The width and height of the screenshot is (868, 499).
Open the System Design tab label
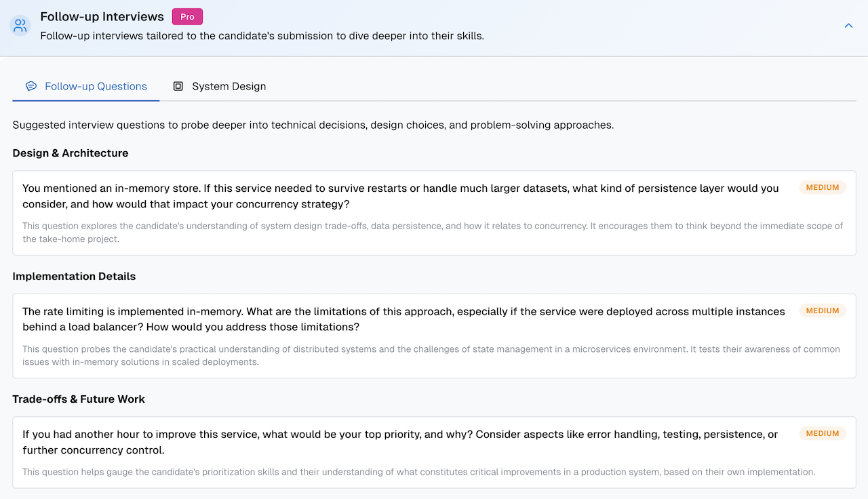[229, 86]
